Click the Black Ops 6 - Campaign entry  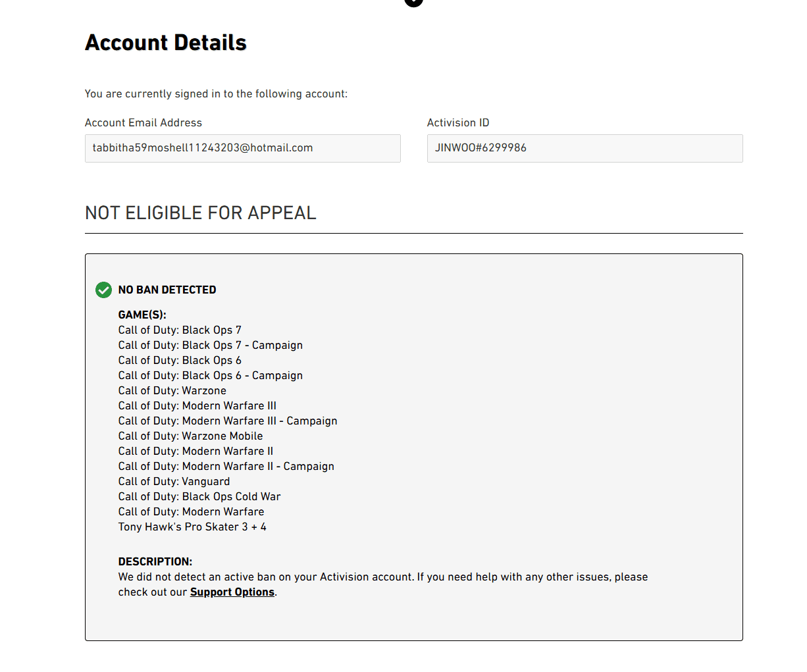[x=211, y=375]
